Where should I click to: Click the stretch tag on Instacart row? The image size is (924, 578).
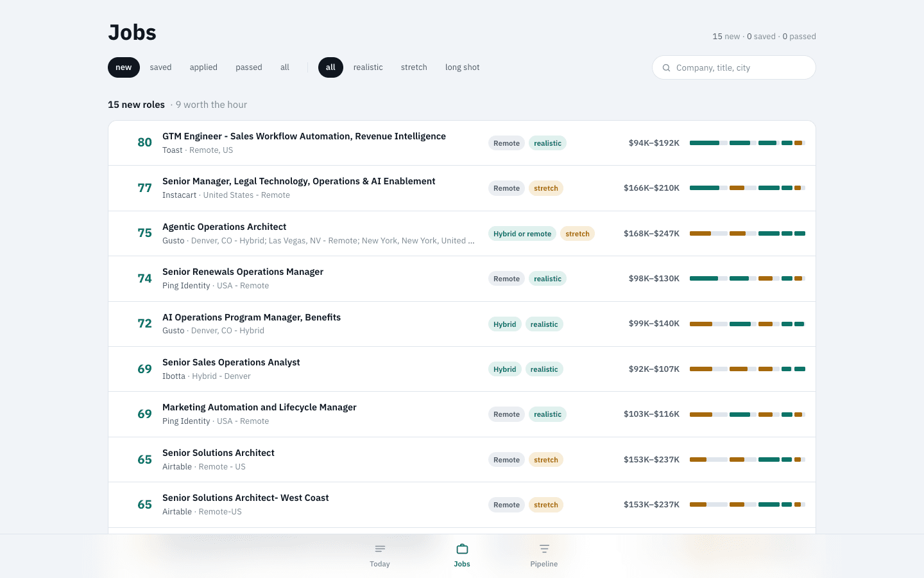click(546, 188)
